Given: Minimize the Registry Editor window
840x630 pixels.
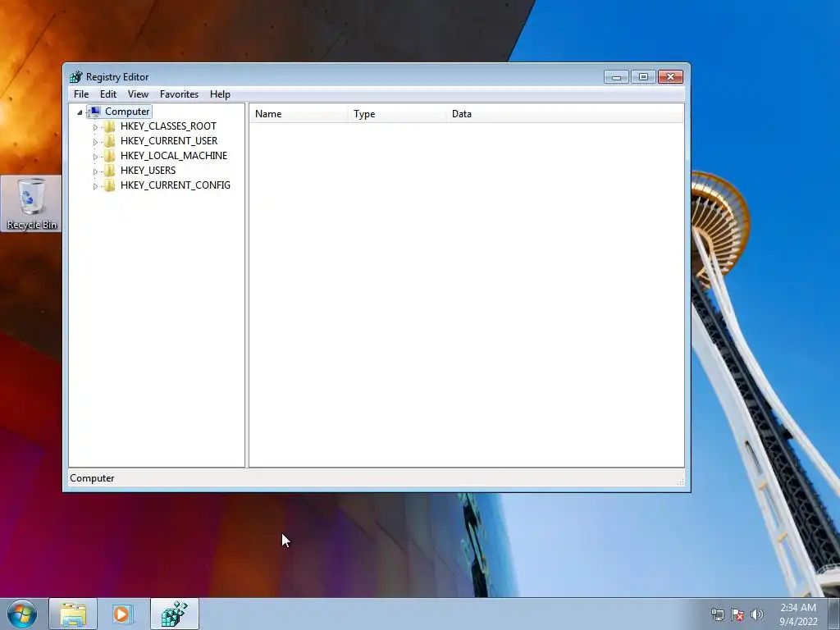Looking at the screenshot, I should (616, 77).
